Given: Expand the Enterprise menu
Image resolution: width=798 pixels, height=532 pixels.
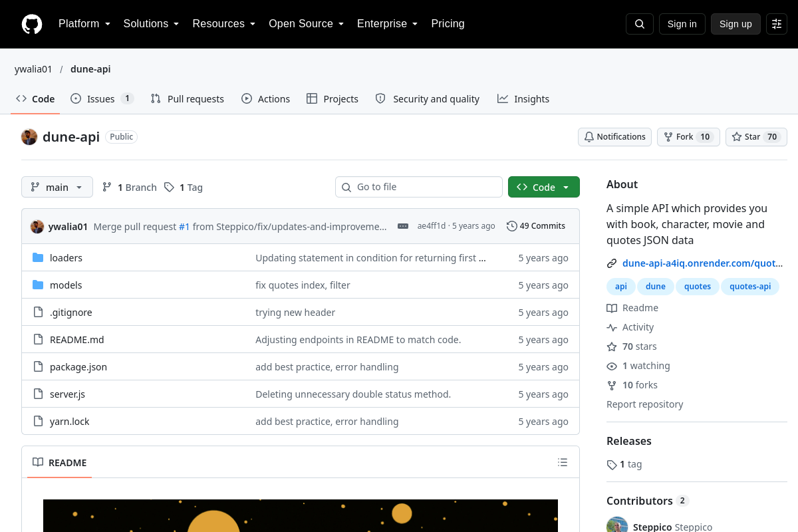Looking at the screenshot, I should [387, 24].
